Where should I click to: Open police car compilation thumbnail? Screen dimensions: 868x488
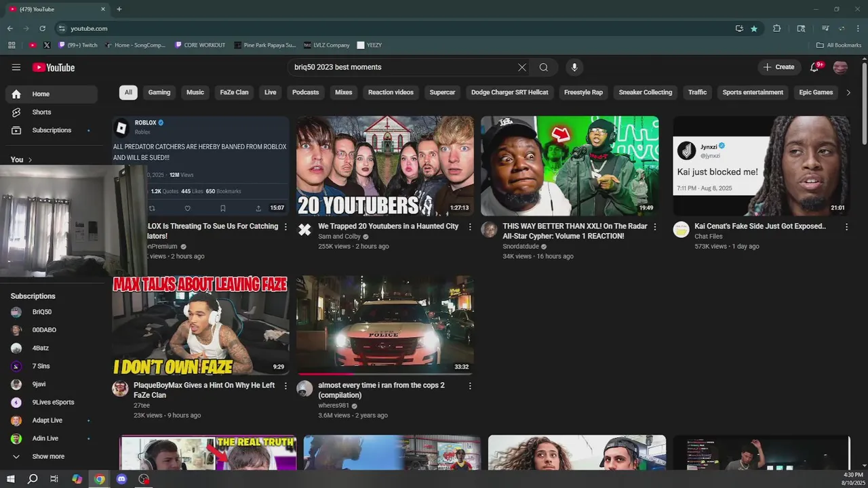pyautogui.click(x=385, y=325)
